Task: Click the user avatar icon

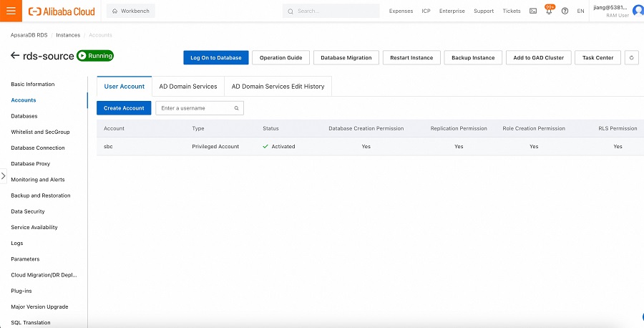Action: (638, 11)
